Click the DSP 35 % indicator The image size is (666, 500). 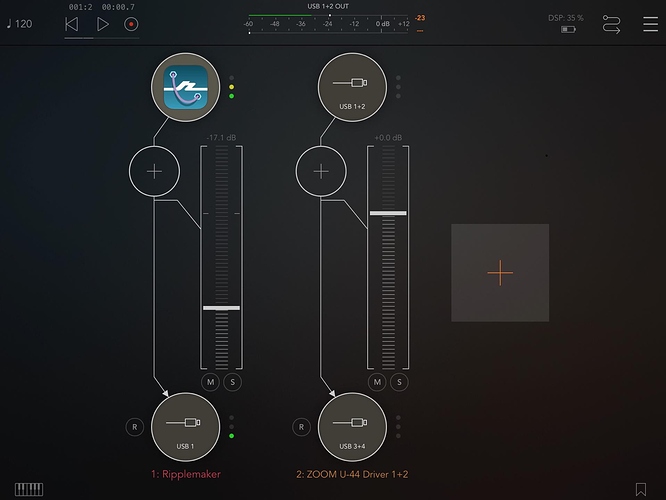[x=566, y=18]
